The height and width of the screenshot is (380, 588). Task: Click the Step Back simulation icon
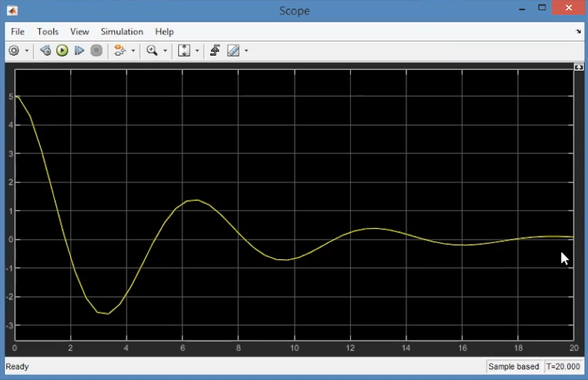[x=45, y=50]
